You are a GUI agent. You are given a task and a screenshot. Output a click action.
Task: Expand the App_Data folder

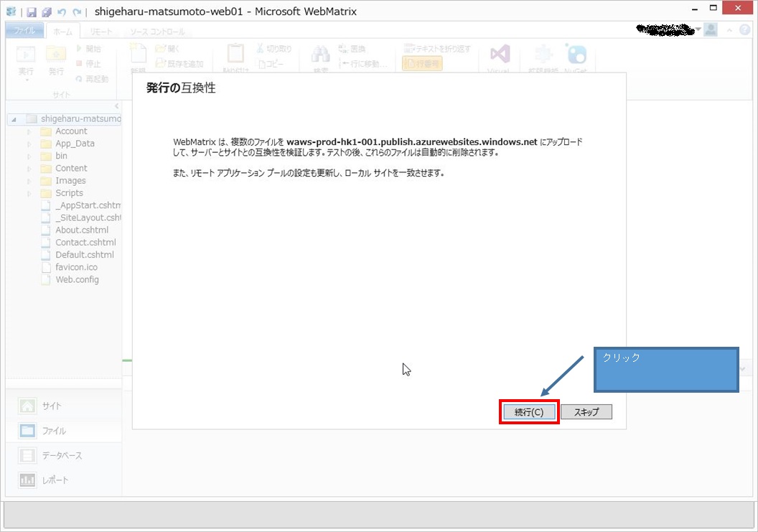click(x=29, y=144)
